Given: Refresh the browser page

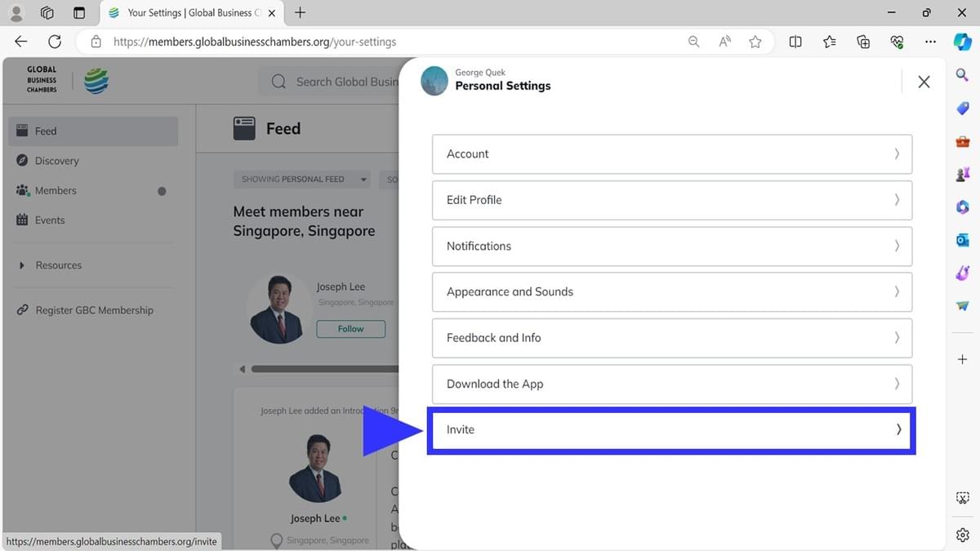Looking at the screenshot, I should pyautogui.click(x=55, y=42).
